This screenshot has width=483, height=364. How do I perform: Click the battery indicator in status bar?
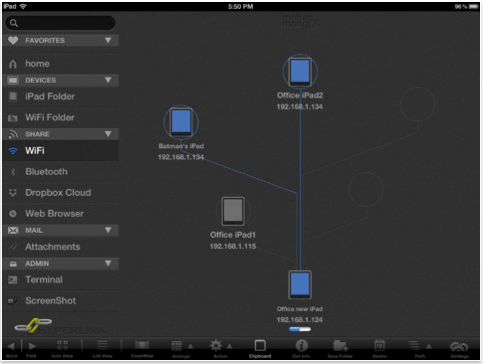[x=473, y=6]
